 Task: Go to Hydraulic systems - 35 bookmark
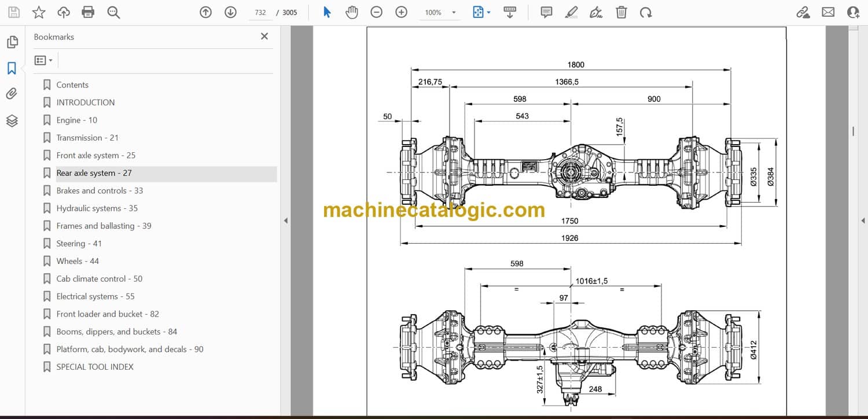click(97, 208)
